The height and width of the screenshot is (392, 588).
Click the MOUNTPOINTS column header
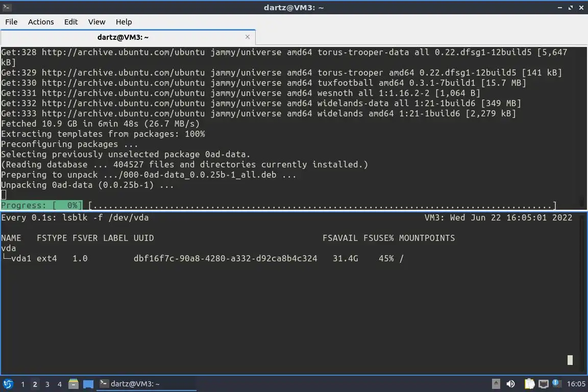[427, 238]
